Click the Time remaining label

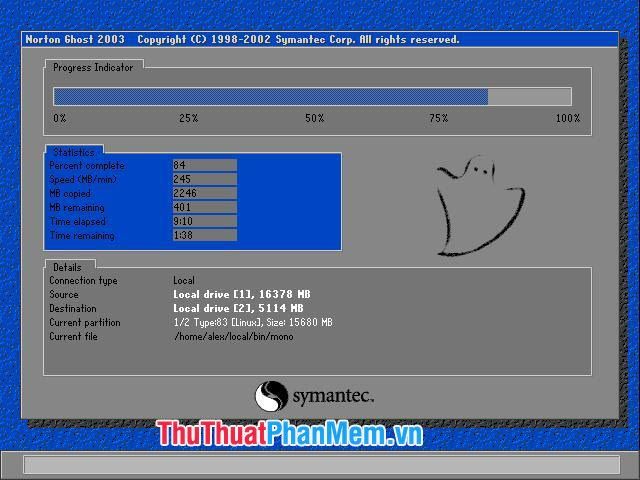tap(82, 236)
